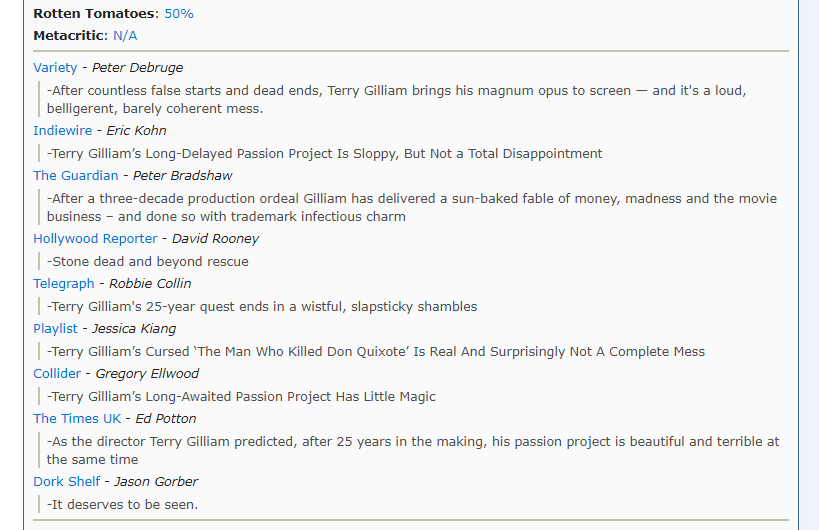Open the Rotten Tomatoes 50% score link

click(179, 14)
